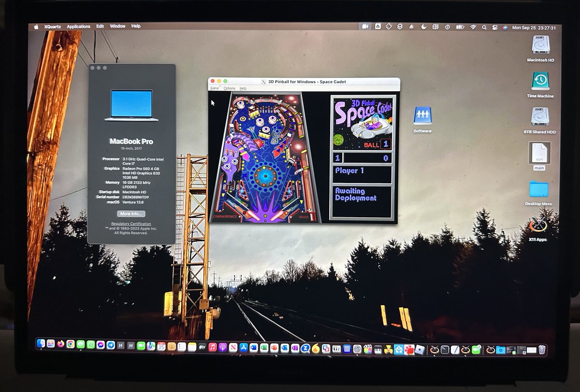Open 6TB Shared HDD desktop icon
The image size is (580, 392).
pyautogui.click(x=540, y=121)
